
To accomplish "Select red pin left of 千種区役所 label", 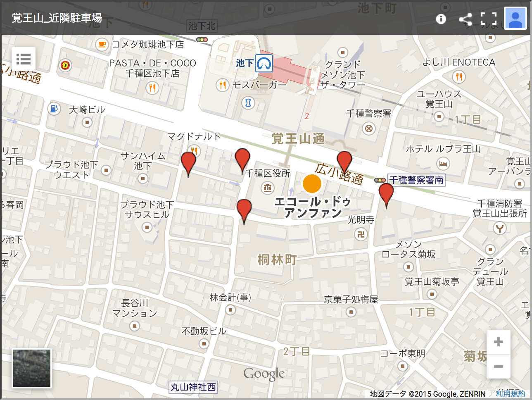I will point(242,161).
